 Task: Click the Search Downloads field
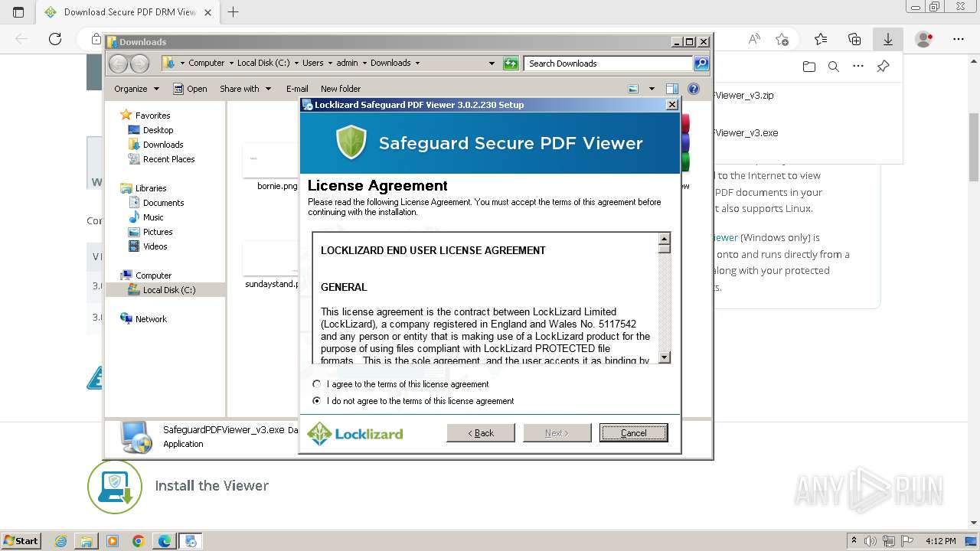609,64
